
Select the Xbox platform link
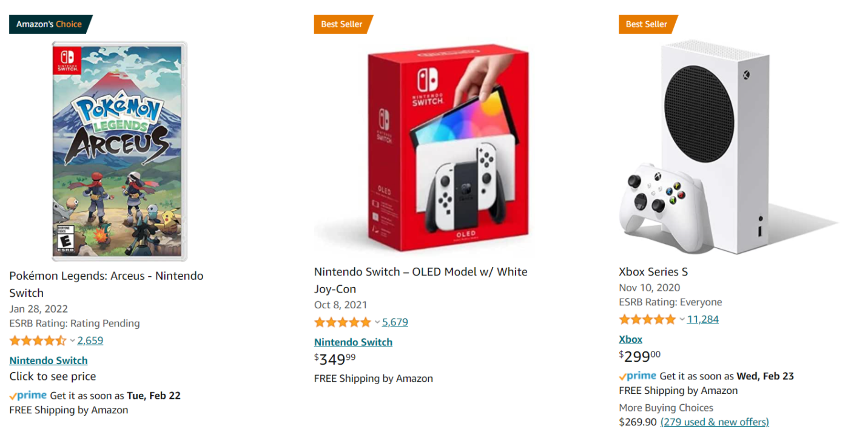(x=630, y=339)
